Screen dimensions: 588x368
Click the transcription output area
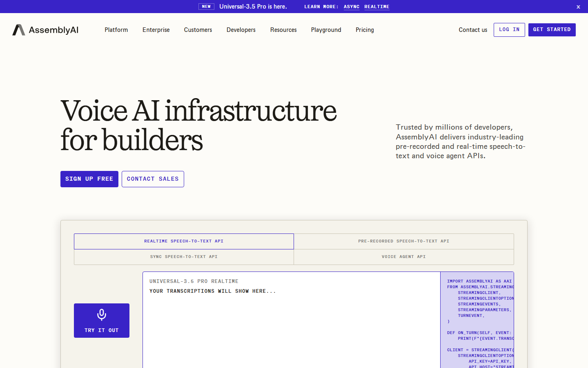pyautogui.click(x=292, y=320)
